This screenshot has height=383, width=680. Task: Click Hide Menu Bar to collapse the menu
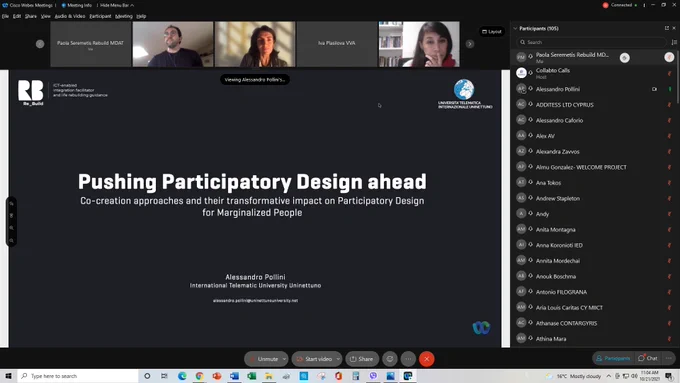[x=117, y=5]
